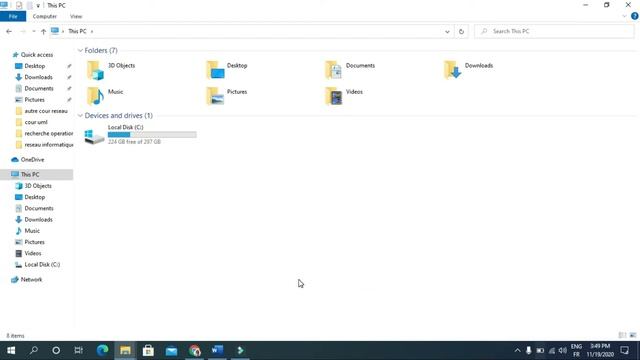Screen dimensions: 640x360
Task: Open pinned Pictures under Quick access
Action: [34, 100]
